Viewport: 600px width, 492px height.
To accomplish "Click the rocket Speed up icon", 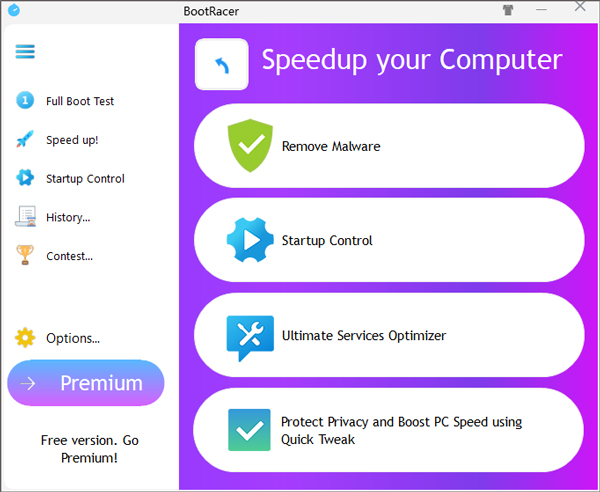I will [26, 140].
